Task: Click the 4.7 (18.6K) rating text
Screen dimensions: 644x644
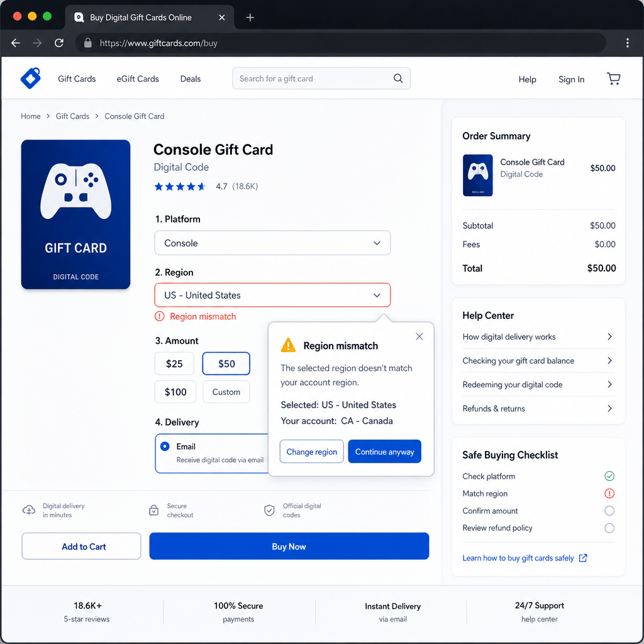Action: 237,186
